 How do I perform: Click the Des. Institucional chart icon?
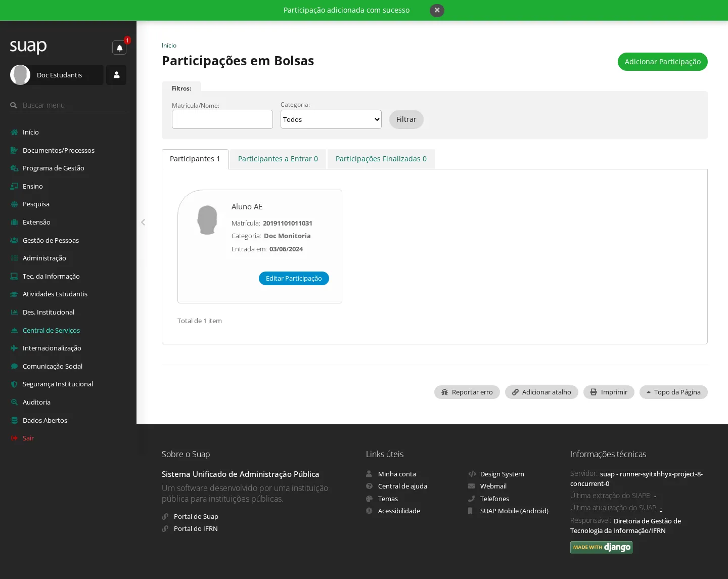click(14, 312)
